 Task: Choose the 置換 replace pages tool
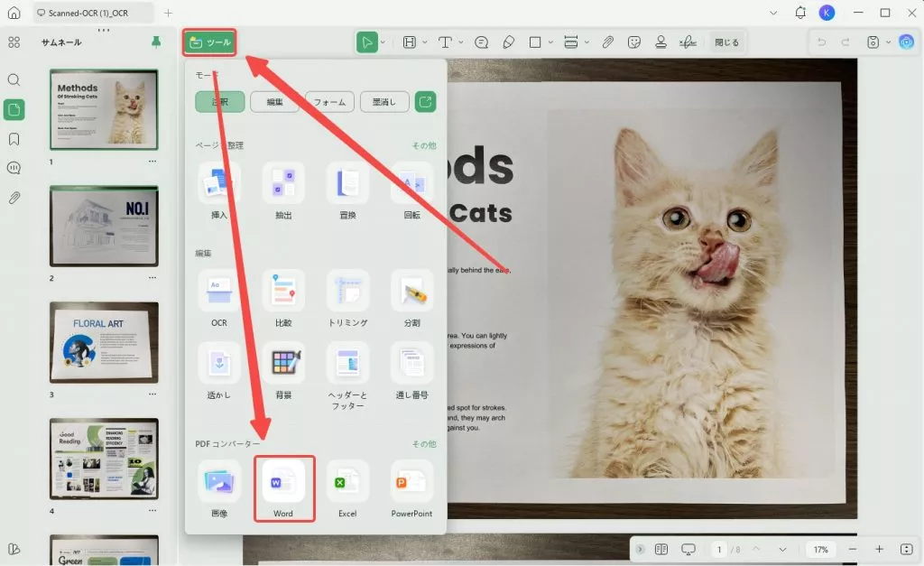coord(347,190)
